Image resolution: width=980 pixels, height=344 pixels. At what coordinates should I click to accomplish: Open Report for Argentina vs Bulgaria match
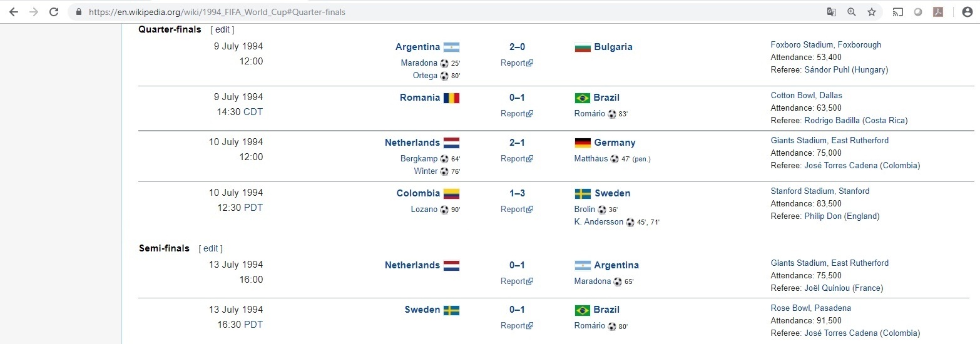[x=516, y=63]
